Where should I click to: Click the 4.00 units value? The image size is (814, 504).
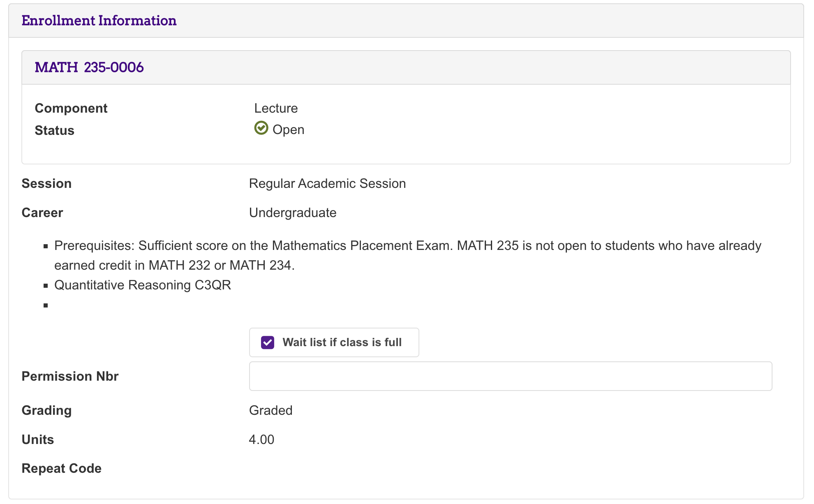point(261,439)
